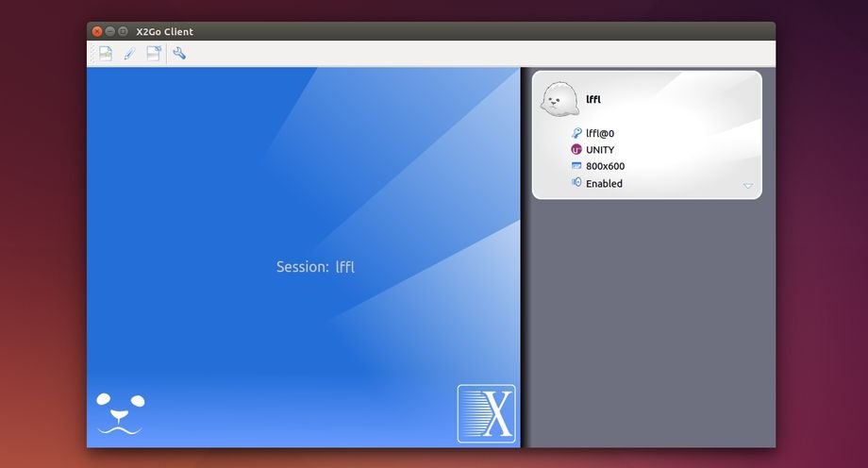Viewport: 868px width, 468px height.
Task: Grab the dotted toolbar handle
Action: click(x=92, y=54)
